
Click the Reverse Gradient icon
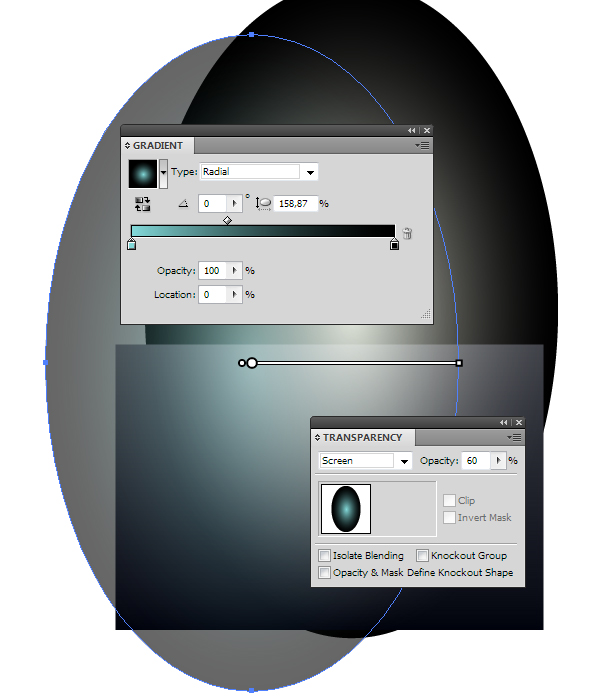point(142,204)
